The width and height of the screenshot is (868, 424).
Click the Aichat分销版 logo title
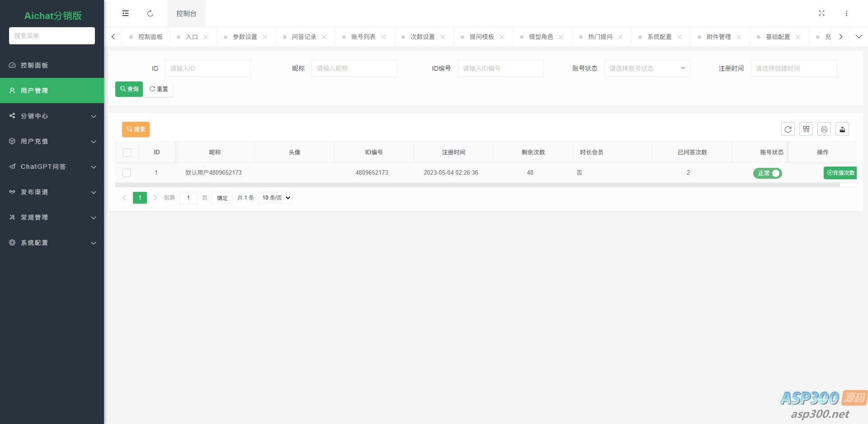pyautogui.click(x=53, y=16)
